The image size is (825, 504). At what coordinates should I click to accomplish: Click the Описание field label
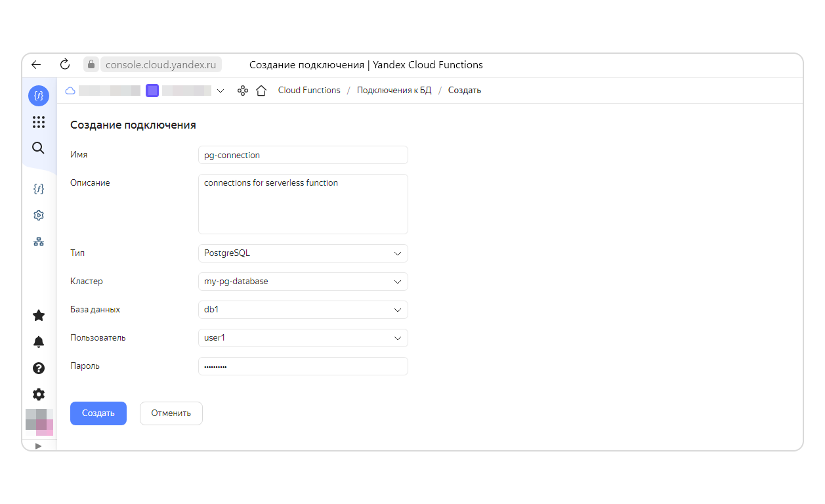(90, 183)
